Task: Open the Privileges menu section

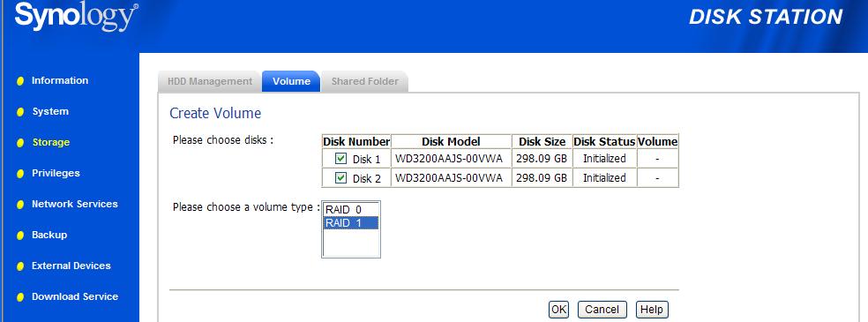Action: pos(56,173)
